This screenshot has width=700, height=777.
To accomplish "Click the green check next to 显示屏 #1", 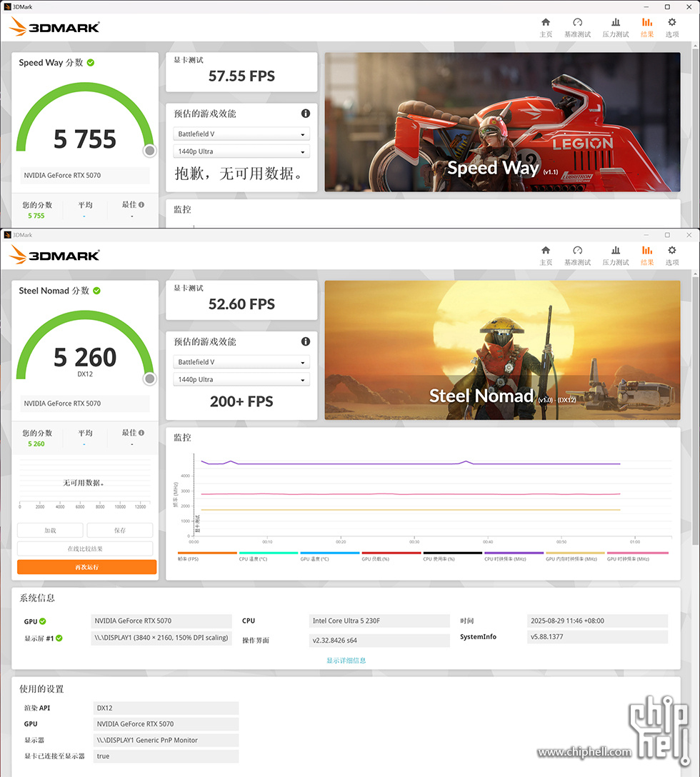I will (59, 638).
